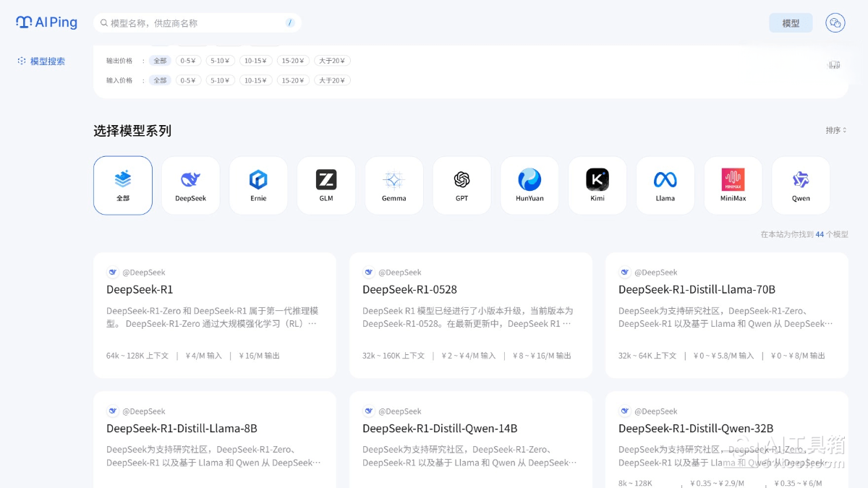Open 模型搜索 in the left sidebar

47,61
